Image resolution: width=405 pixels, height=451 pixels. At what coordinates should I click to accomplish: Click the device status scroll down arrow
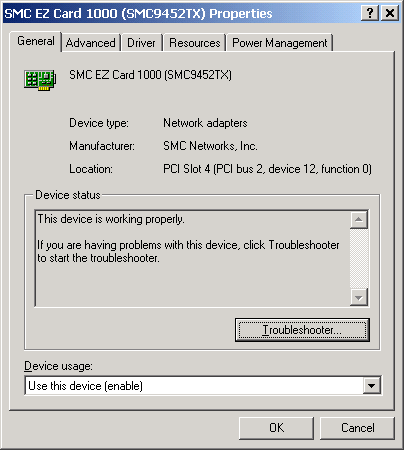coord(359,297)
